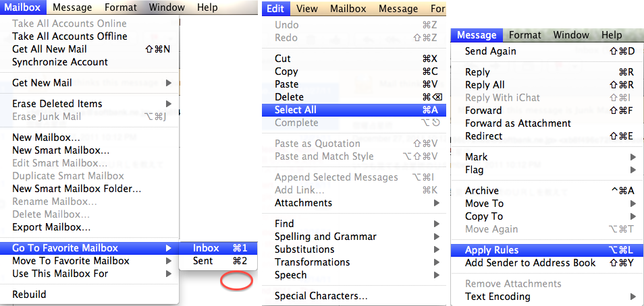Screen dimensions: 644x306
Task: Expand the Transformations submenu
Action: click(x=354, y=262)
